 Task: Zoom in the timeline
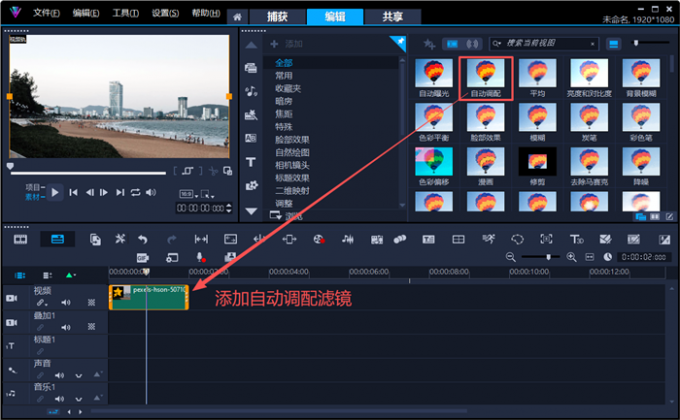572,257
